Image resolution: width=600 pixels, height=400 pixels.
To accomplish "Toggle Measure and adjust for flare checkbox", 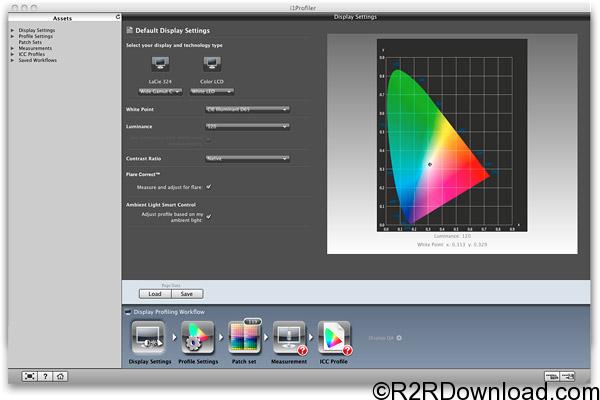I will coord(209,187).
